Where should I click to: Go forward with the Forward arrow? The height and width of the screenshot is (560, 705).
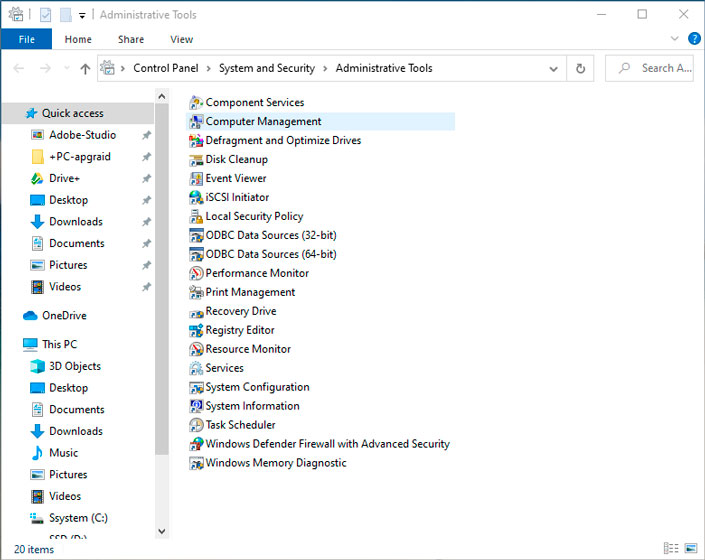pyautogui.click(x=45, y=68)
